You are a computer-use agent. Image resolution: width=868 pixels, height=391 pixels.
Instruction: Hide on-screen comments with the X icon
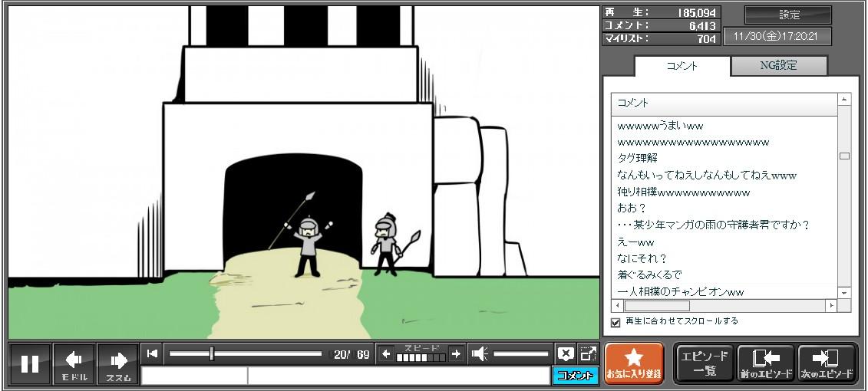(566, 353)
